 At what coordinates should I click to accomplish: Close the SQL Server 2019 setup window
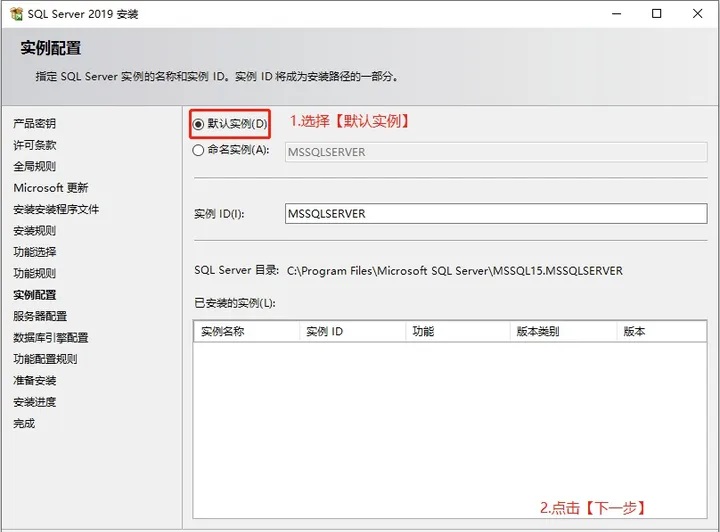698,14
